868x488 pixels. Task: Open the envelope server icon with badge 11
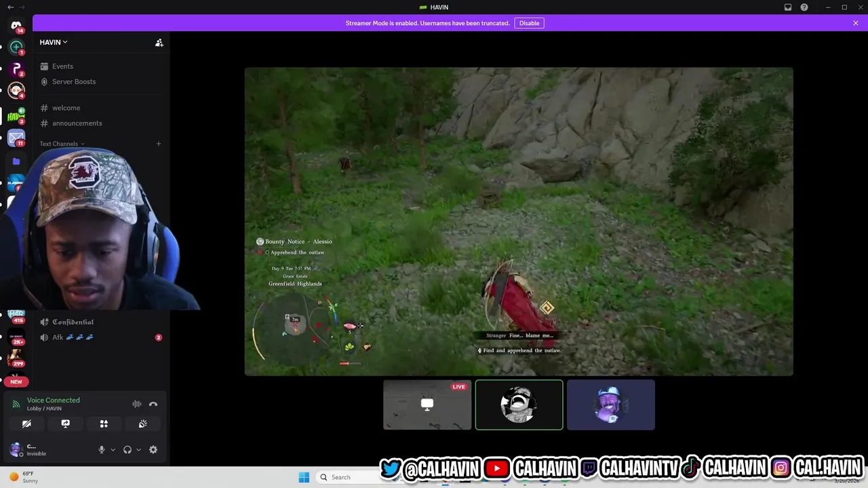[16, 138]
